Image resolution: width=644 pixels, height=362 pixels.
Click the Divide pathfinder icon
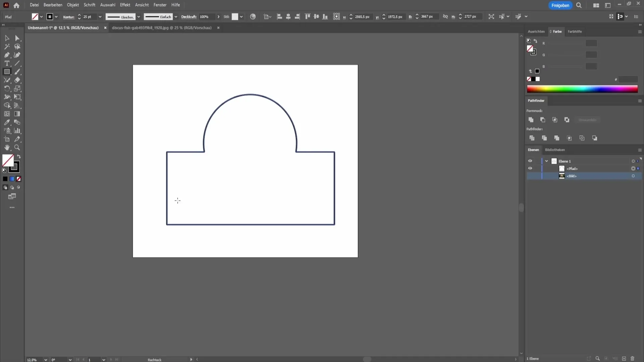pos(532,138)
